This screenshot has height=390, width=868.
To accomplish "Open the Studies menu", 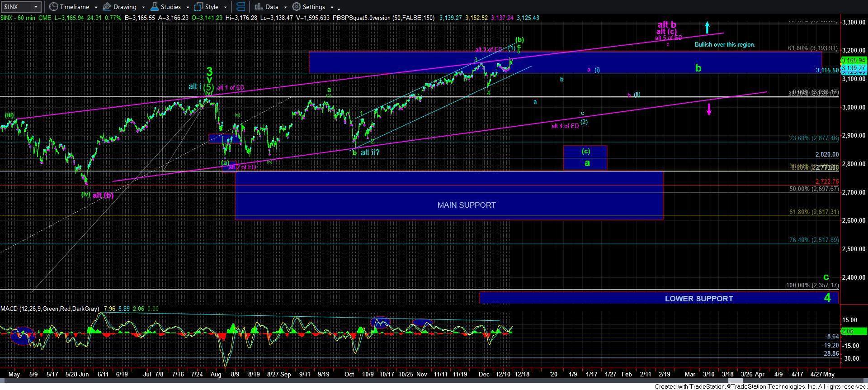I will (171, 7).
